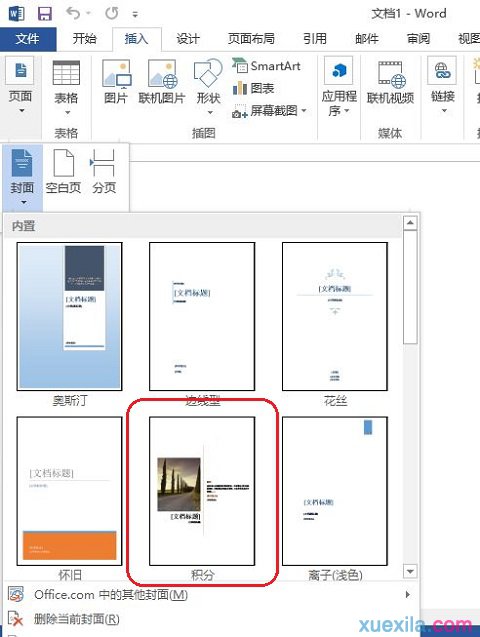Viewport: 480px width, 637px height.
Task: Insert a 图表 chart
Action: click(x=254, y=88)
